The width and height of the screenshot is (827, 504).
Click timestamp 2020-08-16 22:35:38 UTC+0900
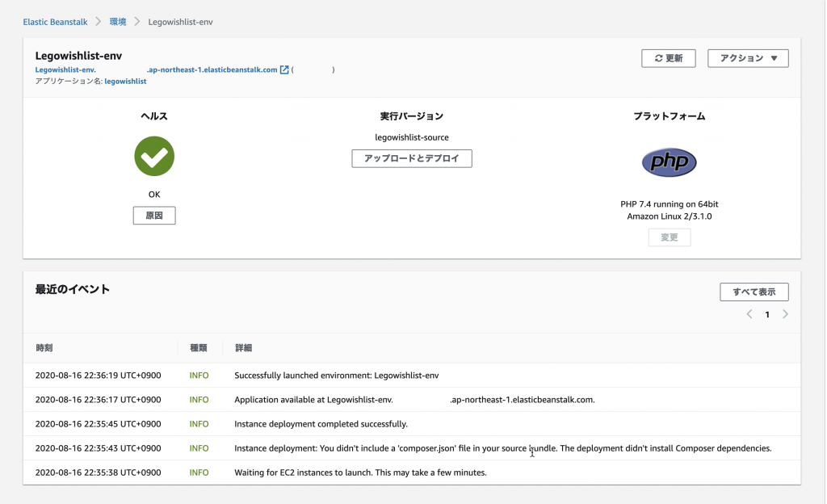point(98,472)
